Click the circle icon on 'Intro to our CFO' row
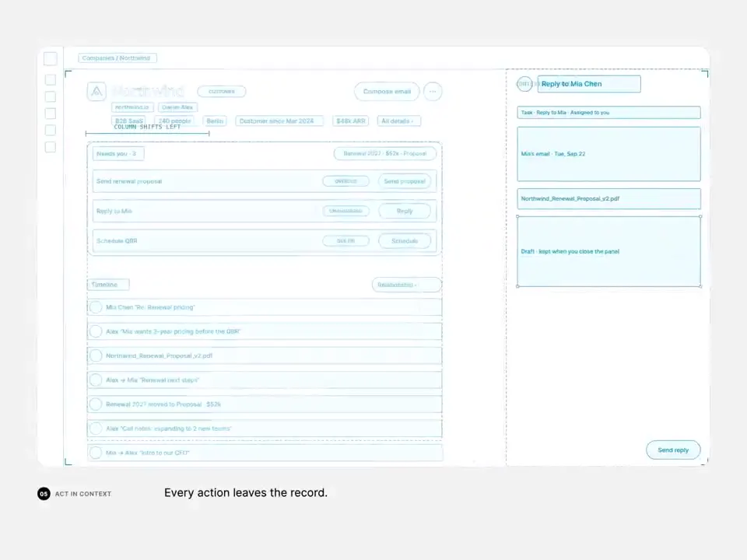 coord(96,453)
